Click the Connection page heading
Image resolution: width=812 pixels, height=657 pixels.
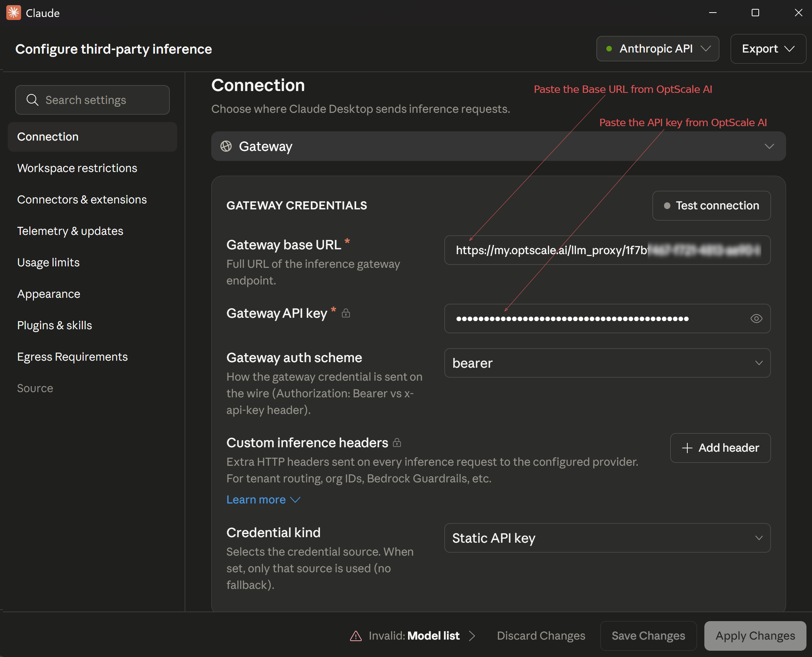(258, 85)
